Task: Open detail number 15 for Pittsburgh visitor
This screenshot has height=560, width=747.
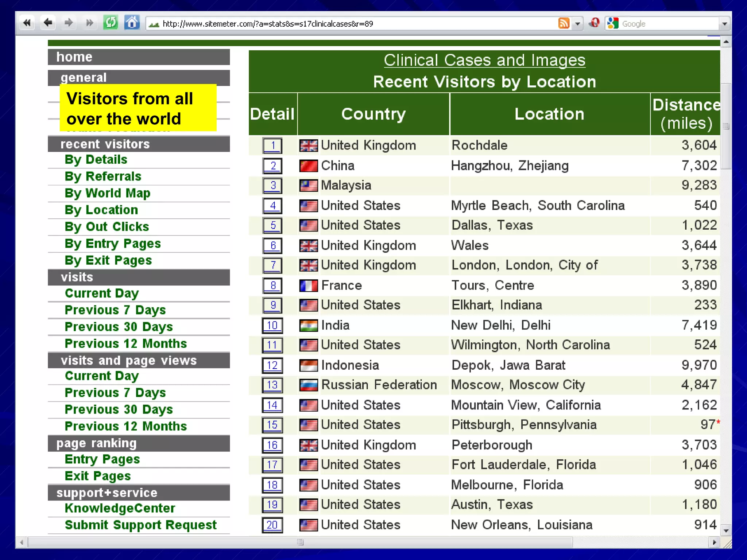Action: click(272, 425)
